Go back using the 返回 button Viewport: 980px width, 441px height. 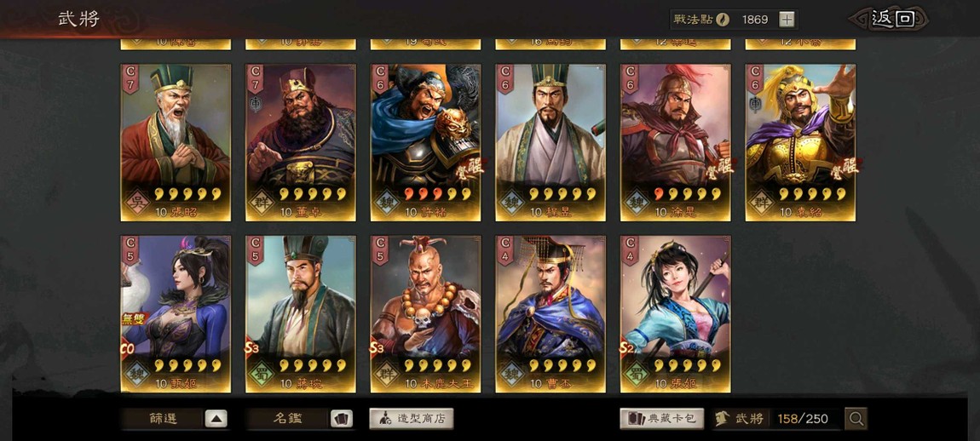coord(888,19)
